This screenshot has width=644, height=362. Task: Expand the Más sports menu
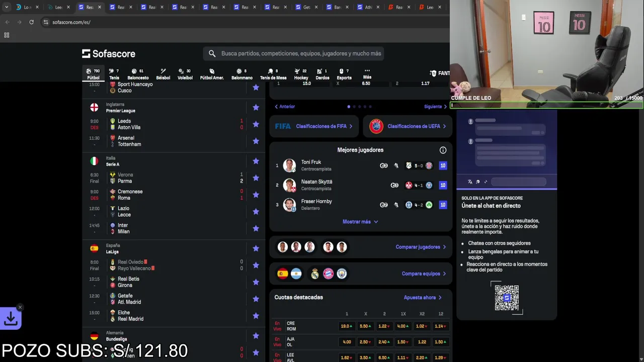point(367,73)
